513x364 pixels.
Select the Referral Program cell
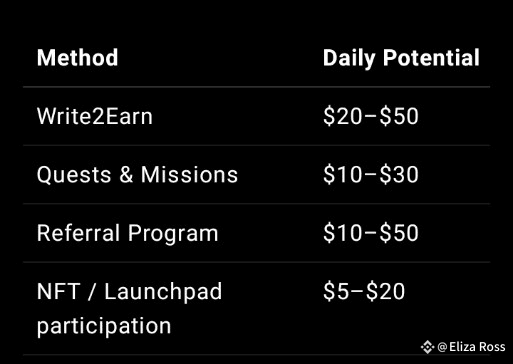(x=127, y=233)
